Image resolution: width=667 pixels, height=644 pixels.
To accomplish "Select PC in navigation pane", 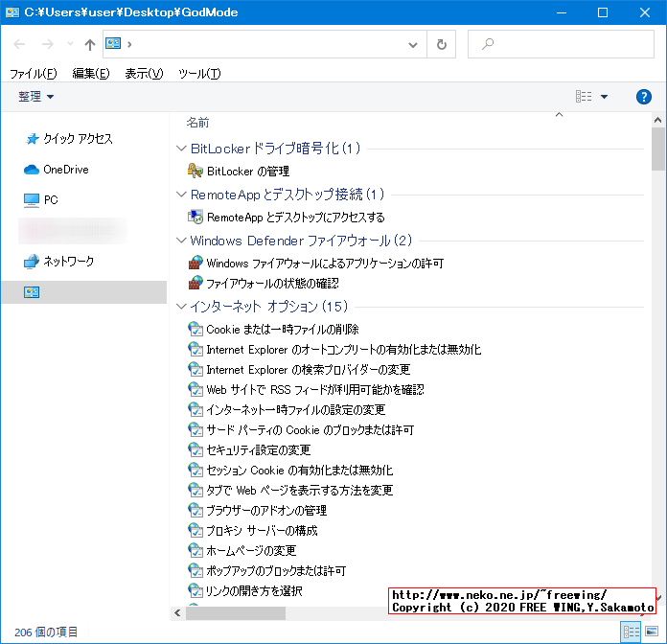I will point(41,200).
